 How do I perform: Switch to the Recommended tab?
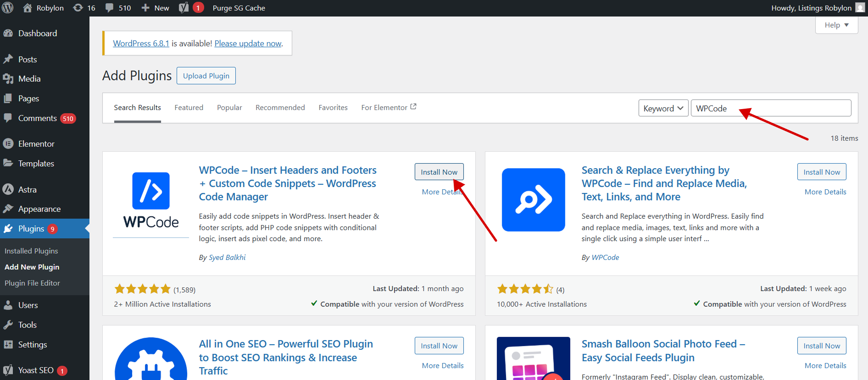(x=280, y=107)
